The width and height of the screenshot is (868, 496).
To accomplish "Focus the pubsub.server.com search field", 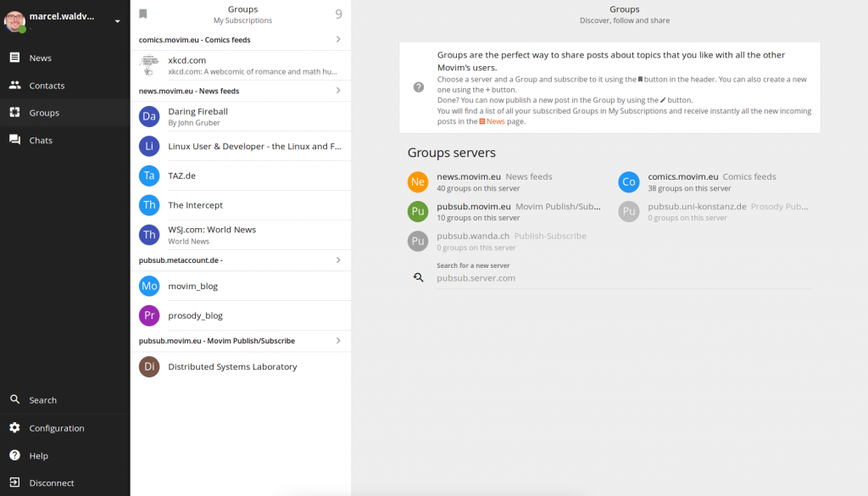I will click(x=625, y=278).
